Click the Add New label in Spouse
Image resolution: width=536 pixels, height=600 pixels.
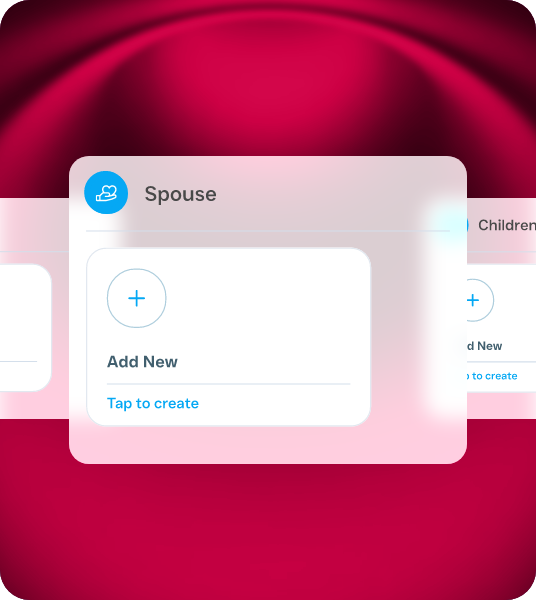(142, 362)
